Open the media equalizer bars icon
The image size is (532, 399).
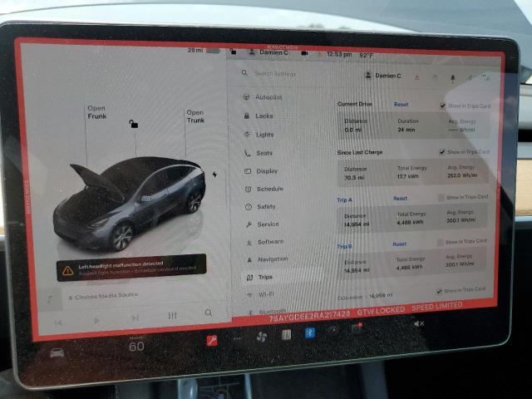click(172, 316)
